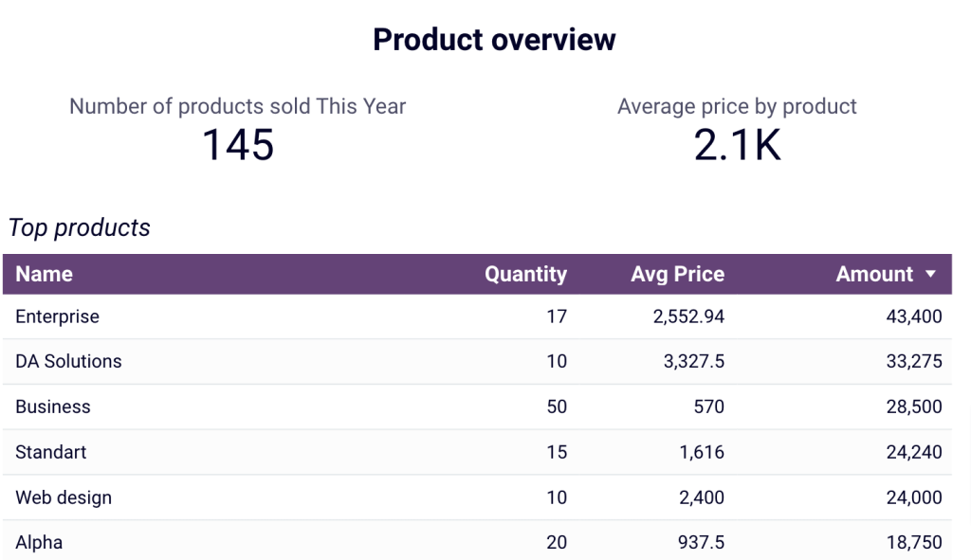Screen dimensions: 971x560
Task: Click the Top products section heading
Action: [x=79, y=227]
